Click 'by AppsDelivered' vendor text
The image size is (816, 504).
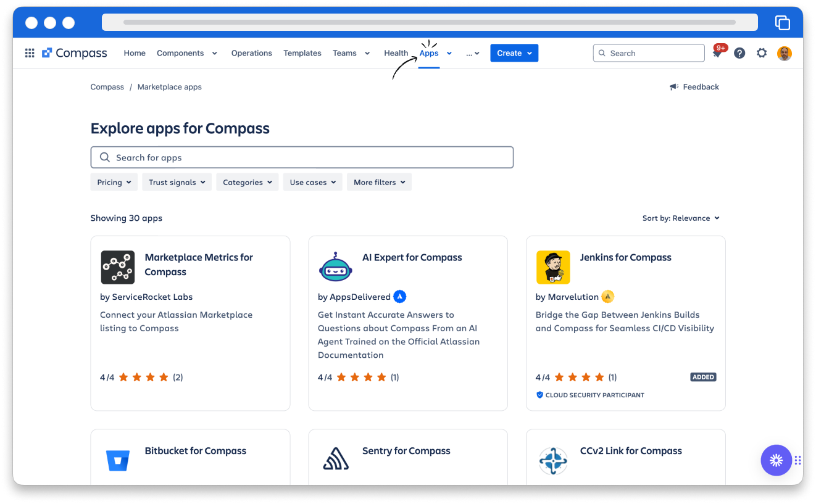(x=354, y=297)
